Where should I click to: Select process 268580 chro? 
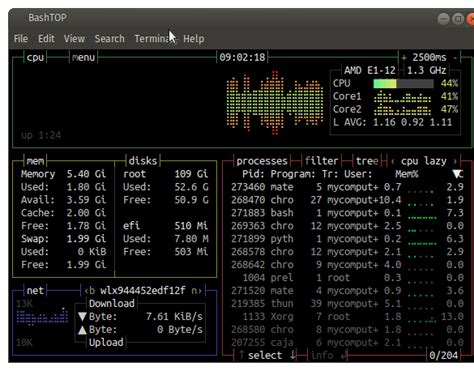(347, 330)
